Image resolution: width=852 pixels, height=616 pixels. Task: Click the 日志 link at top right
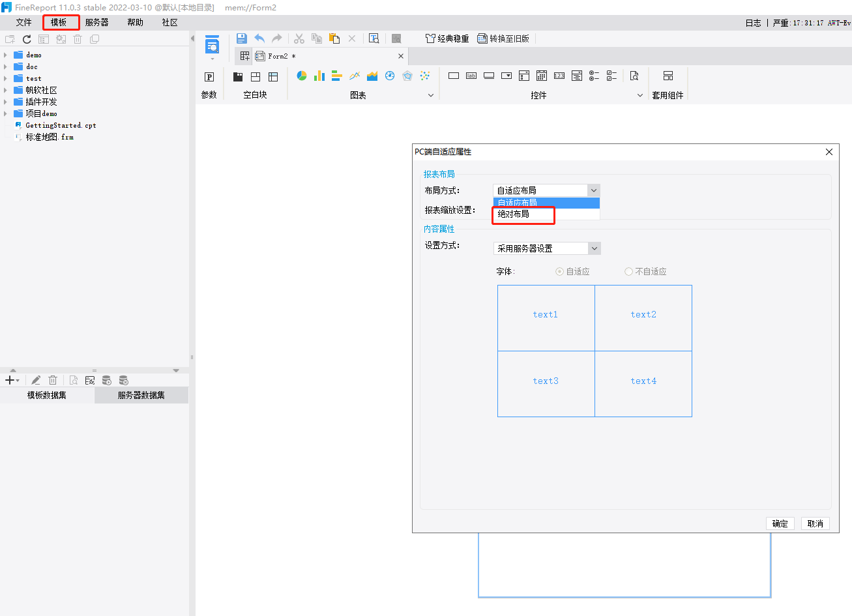pos(753,23)
